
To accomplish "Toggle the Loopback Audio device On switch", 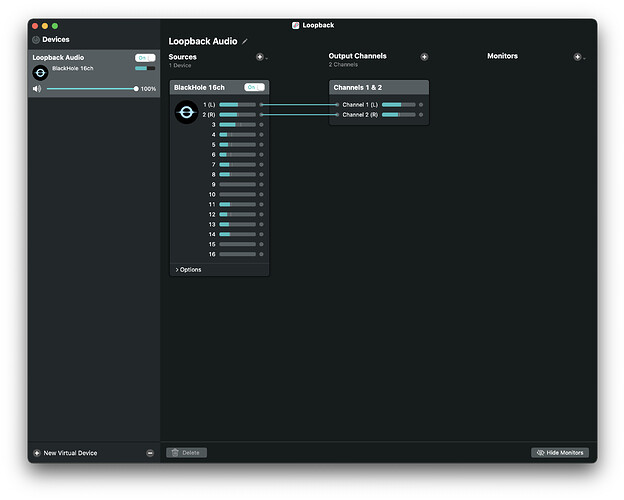I will (145, 58).
